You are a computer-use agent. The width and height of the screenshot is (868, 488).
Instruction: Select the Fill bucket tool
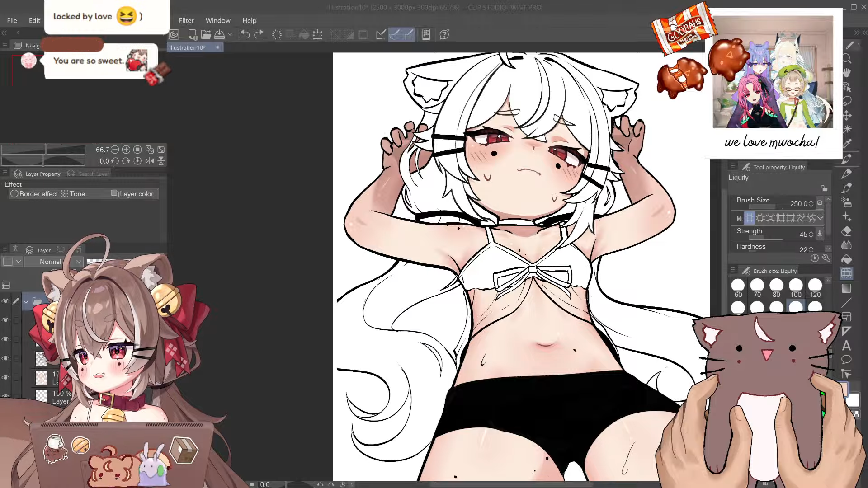(x=847, y=259)
